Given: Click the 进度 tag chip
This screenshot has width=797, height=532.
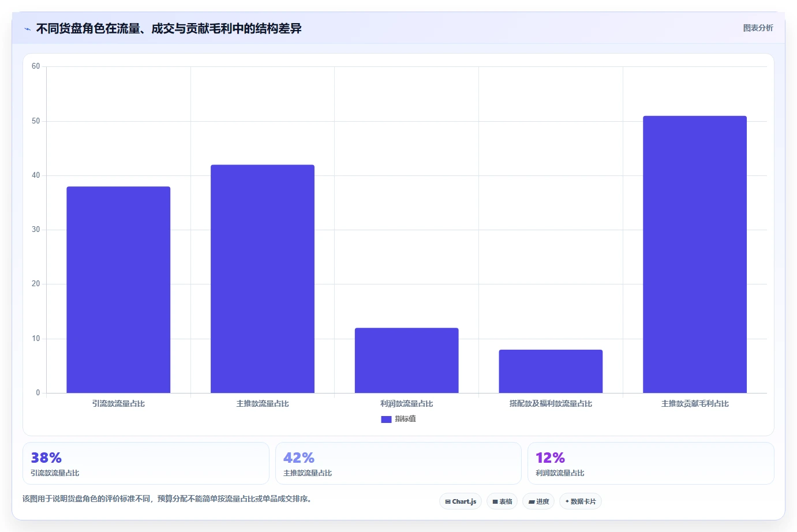Looking at the screenshot, I should coord(538,501).
